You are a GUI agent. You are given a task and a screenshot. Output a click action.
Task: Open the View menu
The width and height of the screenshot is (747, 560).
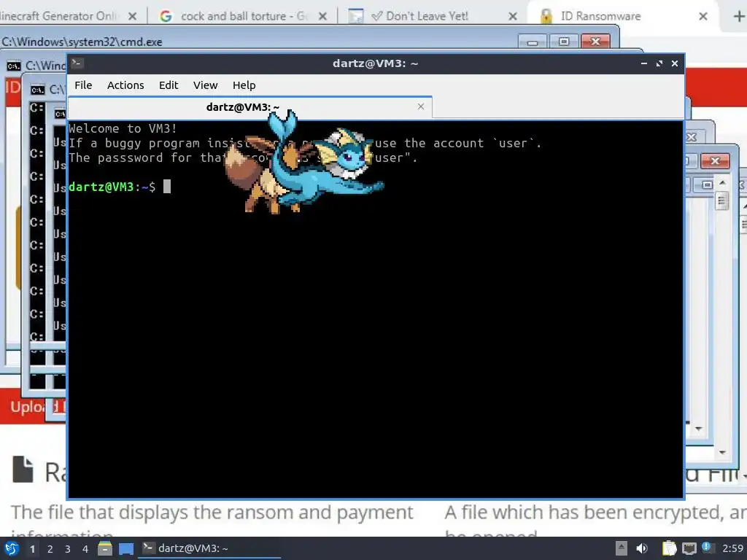pyautogui.click(x=205, y=85)
